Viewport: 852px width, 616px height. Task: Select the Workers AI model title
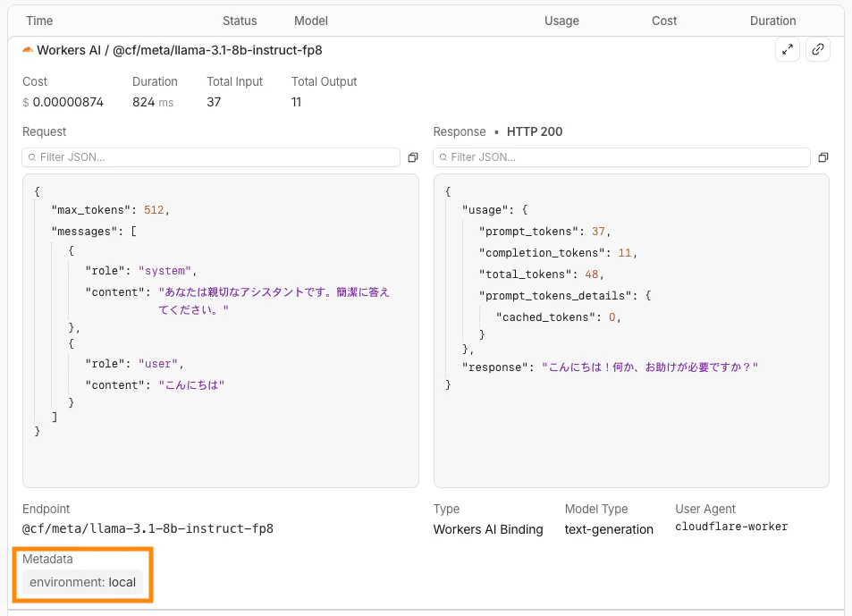pyautogui.click(x=180, y=51)
